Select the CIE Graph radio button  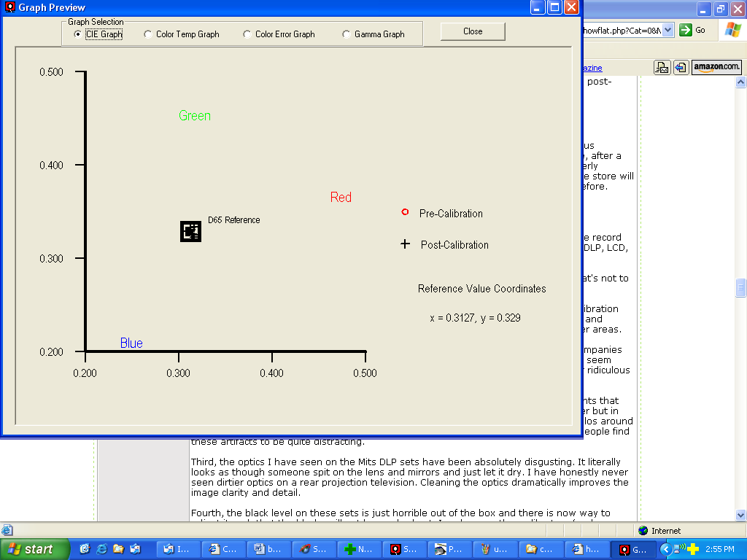coord(78,34)
